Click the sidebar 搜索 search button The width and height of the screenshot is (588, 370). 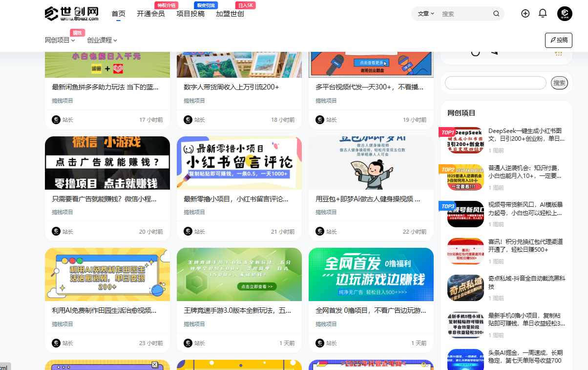pyautogui.click(x=559, y=83)
